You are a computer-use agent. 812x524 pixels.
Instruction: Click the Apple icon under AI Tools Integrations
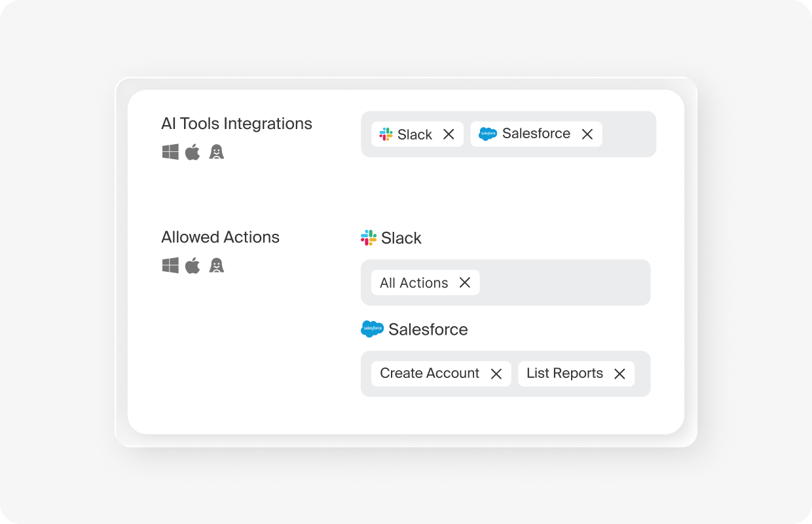[x=193, y=152]
